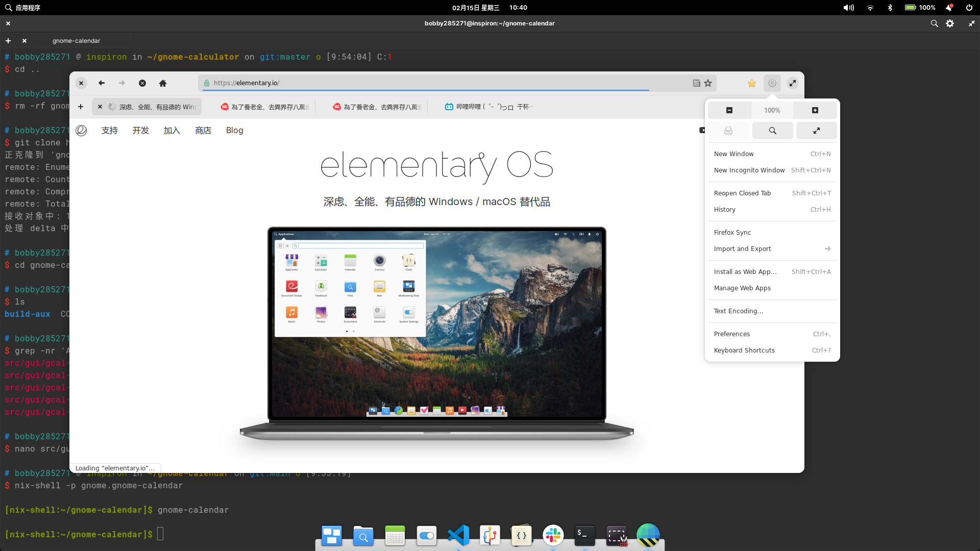Go to the browser home page
980x551 pixels.
tap(163, 83)
